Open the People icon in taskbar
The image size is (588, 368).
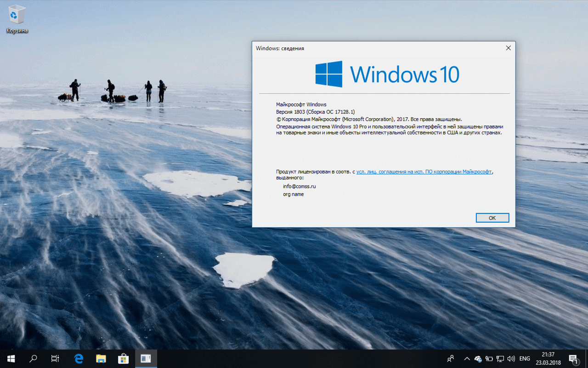pyautogui.click(x=451, y=359)
